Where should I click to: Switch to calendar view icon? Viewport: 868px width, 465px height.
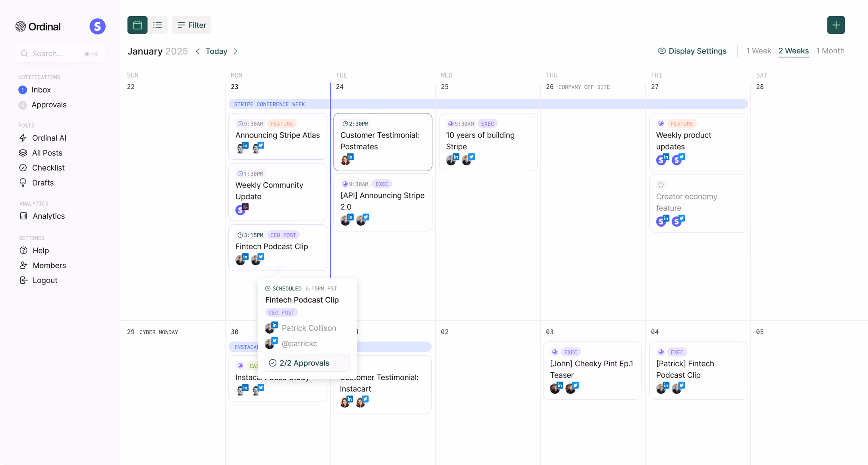pyautogui.click(x=137, y=25)
